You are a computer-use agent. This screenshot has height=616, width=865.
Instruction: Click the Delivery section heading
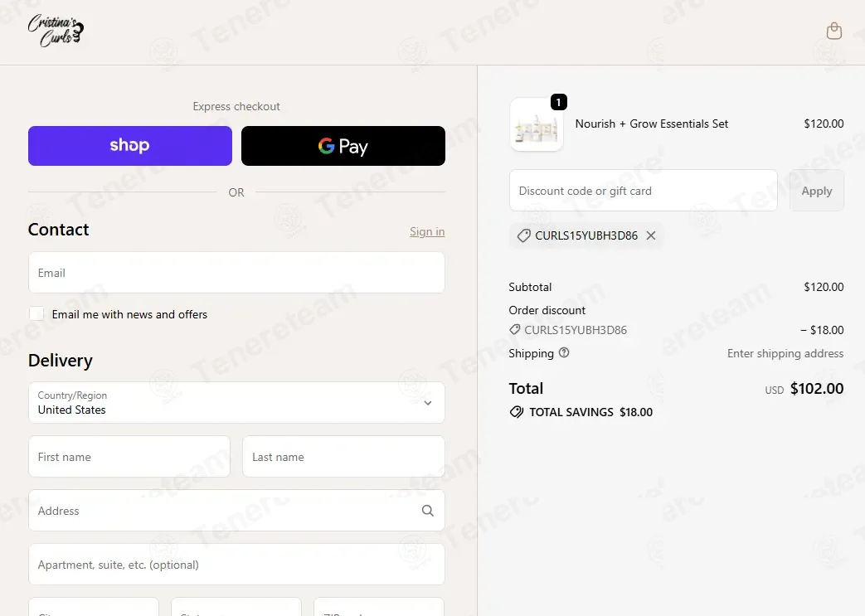pos(61,361)
